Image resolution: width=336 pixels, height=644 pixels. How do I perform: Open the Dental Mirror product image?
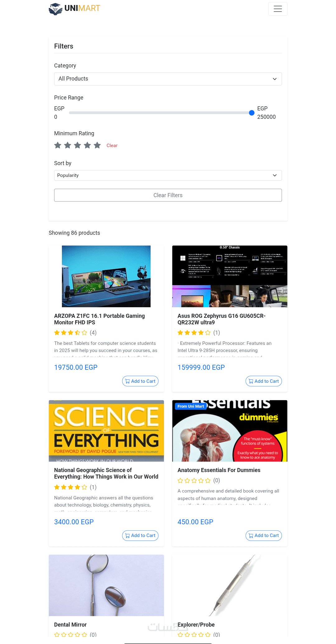pyautogui.click(x=106, y=585)
